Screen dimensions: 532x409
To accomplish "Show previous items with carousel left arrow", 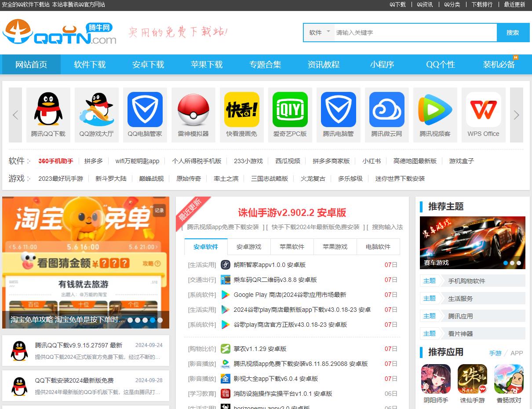I will click(15, 115).
